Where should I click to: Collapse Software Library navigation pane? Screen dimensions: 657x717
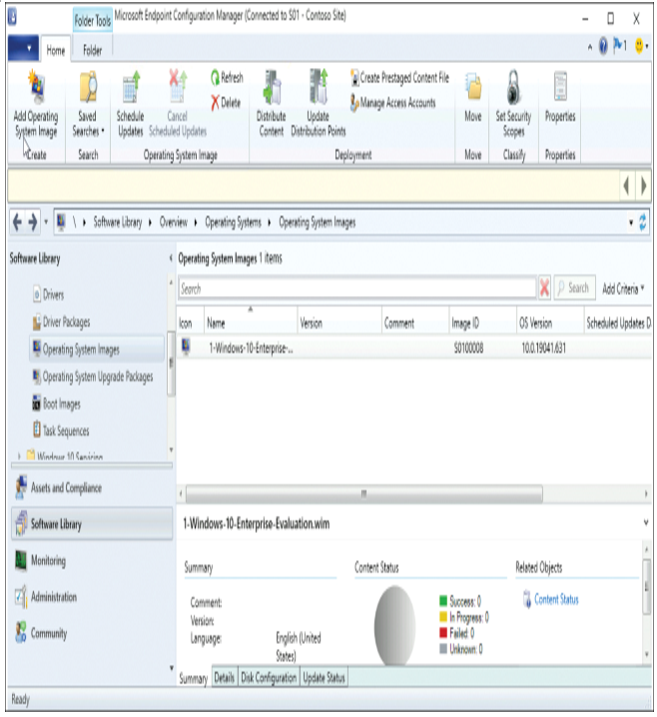click(x=171, y=258)
